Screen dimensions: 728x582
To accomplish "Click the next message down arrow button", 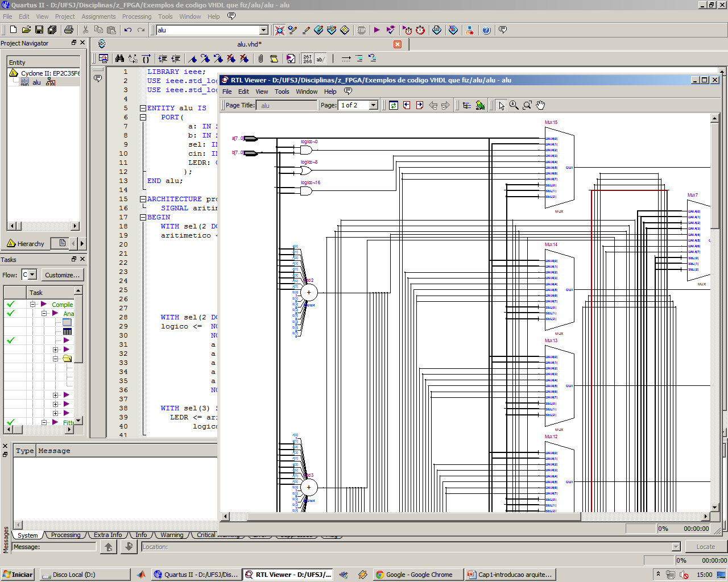I will 129,547.
